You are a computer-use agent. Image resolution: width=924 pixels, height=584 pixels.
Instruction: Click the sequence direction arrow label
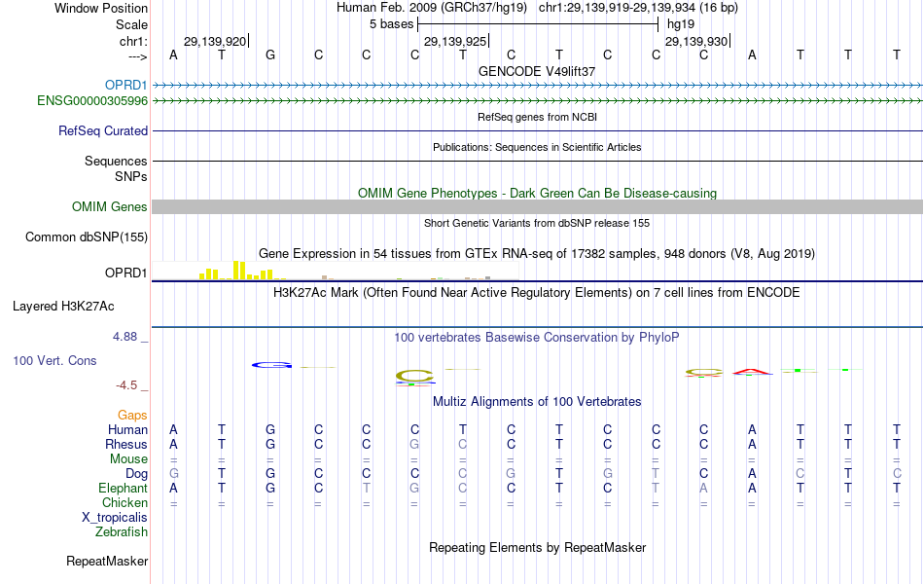138,56
